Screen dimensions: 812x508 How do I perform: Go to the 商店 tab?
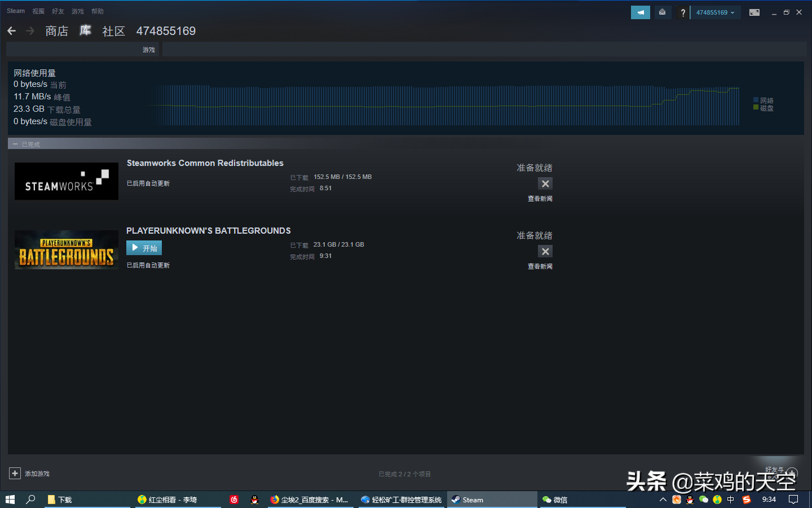point(57,31)
